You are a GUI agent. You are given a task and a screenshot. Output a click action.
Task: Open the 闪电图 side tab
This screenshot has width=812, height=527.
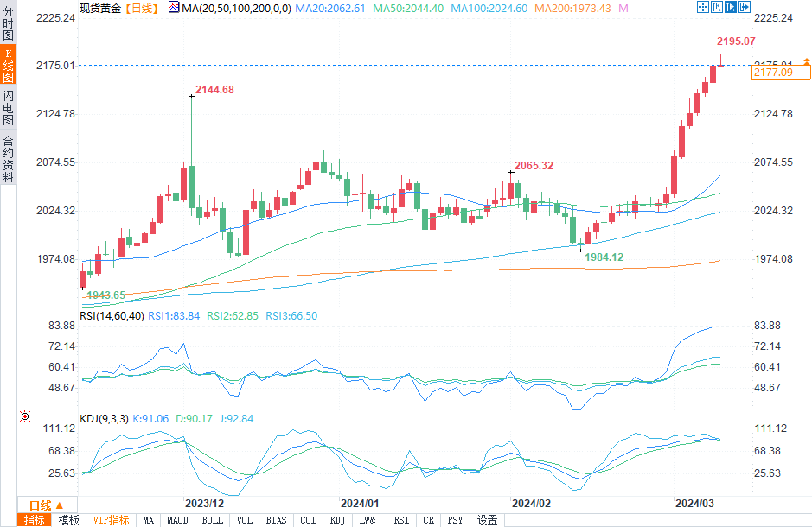click(x=9, y=107)
